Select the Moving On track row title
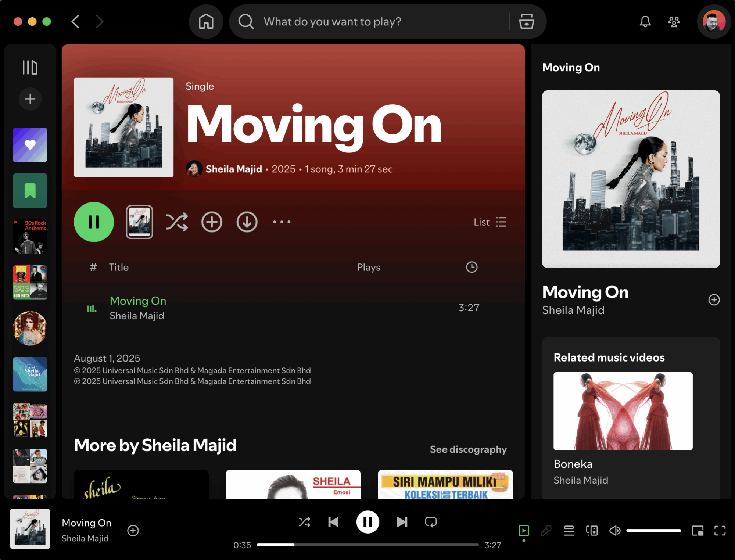Viewport: 735px width, 560px height. [x=138, y=301]
